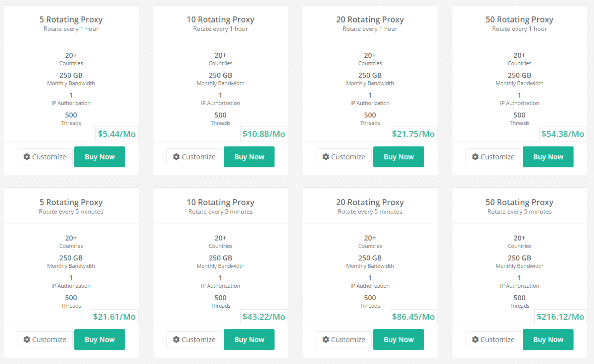Buy the $54.38/Mo rotating proxy plan

click(548, 157)
